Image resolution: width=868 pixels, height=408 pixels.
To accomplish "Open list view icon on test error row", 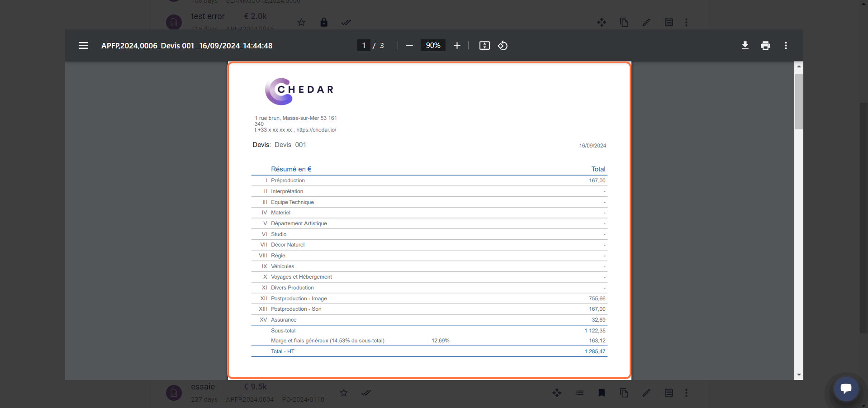I will [669, 22].
